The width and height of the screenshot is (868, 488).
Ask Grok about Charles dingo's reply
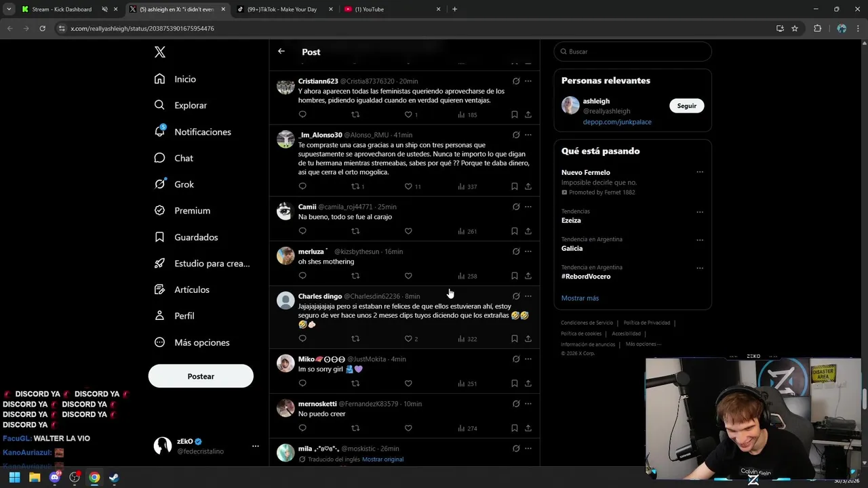pyautogui.click(x=516, y=296)
